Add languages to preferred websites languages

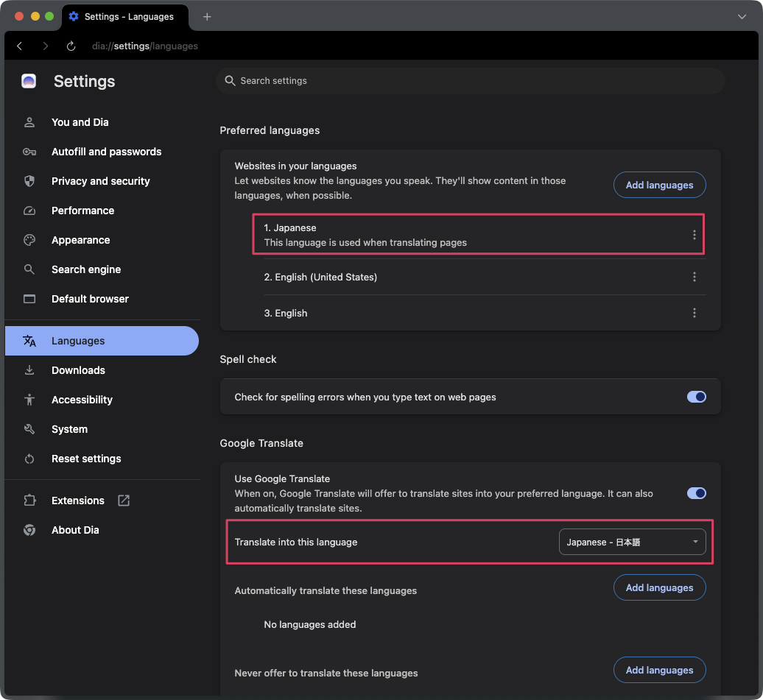tap(659, 185)
